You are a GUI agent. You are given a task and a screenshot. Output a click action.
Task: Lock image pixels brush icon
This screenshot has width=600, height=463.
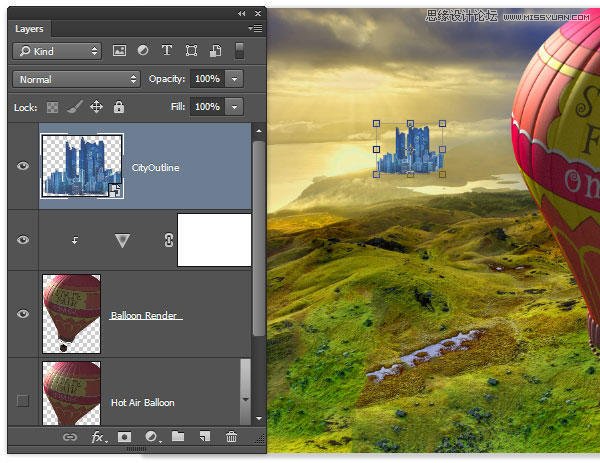(75, 107)
